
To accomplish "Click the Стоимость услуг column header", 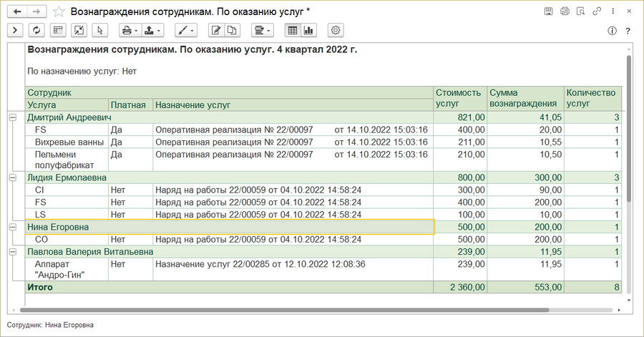I will tap(460, 99).
